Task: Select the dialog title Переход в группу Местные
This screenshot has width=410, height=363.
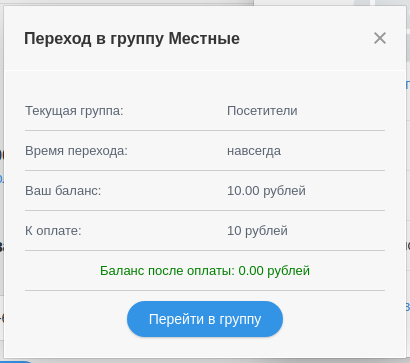Action: click(x=132, y=38)
